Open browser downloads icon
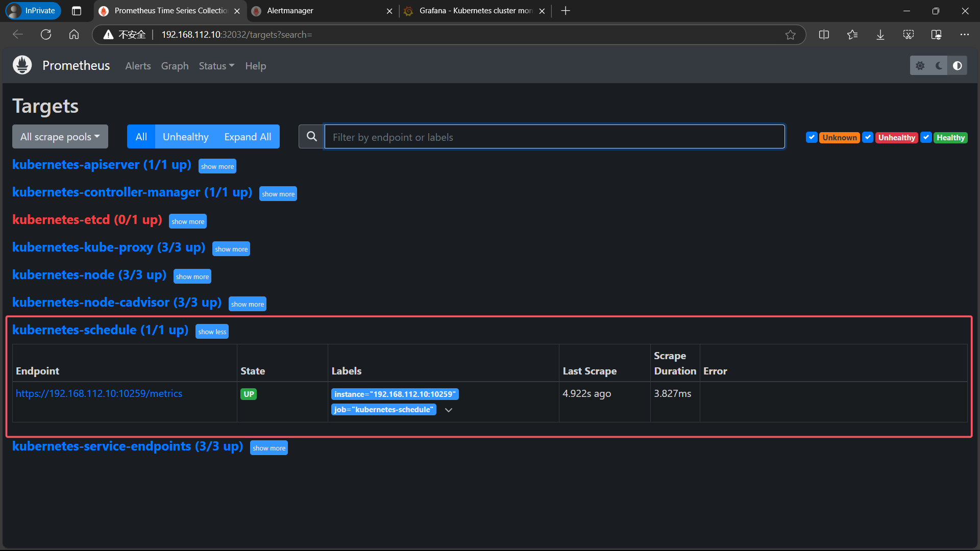The image size is (980, 551). pyautogui.click(x=880, y=35)
